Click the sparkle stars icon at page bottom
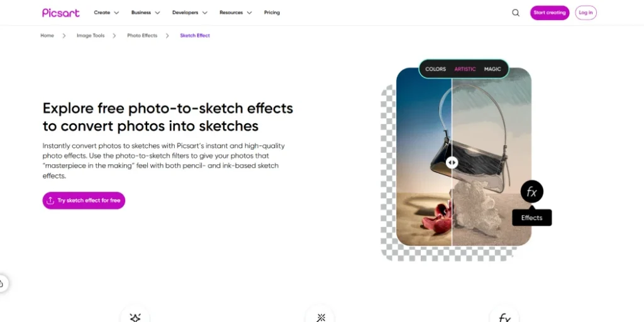This screenshot has height=322, width=644. tap(135, 318)
